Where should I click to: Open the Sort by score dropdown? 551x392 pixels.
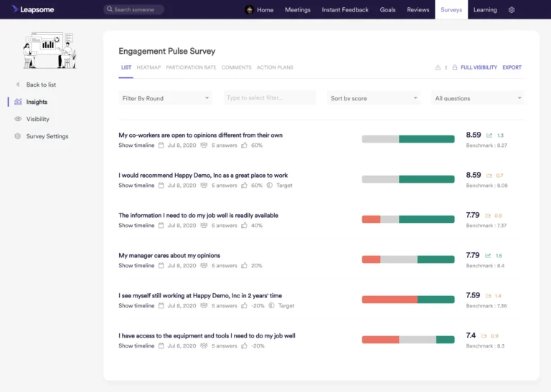tap(374, 98)
